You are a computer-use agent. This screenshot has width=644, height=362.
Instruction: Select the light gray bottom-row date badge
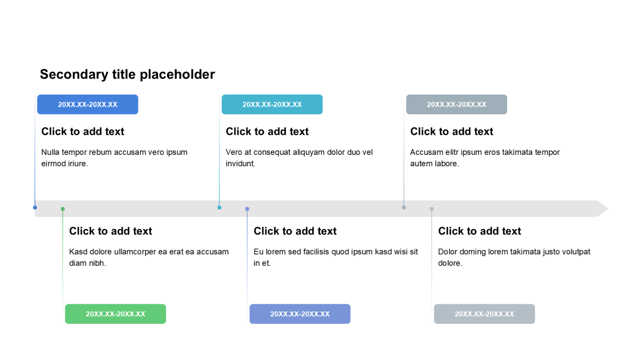tap(485, 314)
